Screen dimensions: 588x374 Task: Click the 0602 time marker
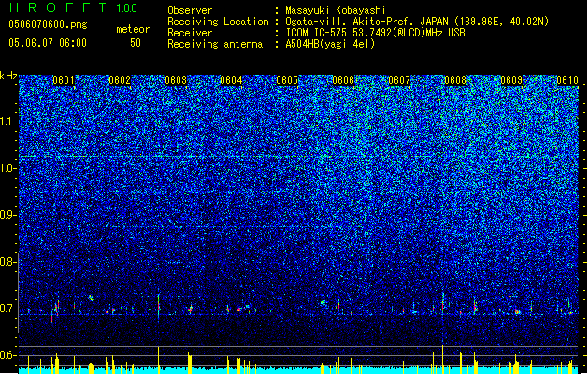coord(120,80)
